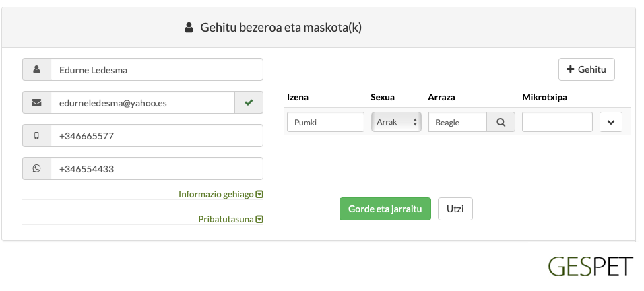Click the mobile phone icon beside +346665577
644x291 pixels.
[x=36, y=135]
